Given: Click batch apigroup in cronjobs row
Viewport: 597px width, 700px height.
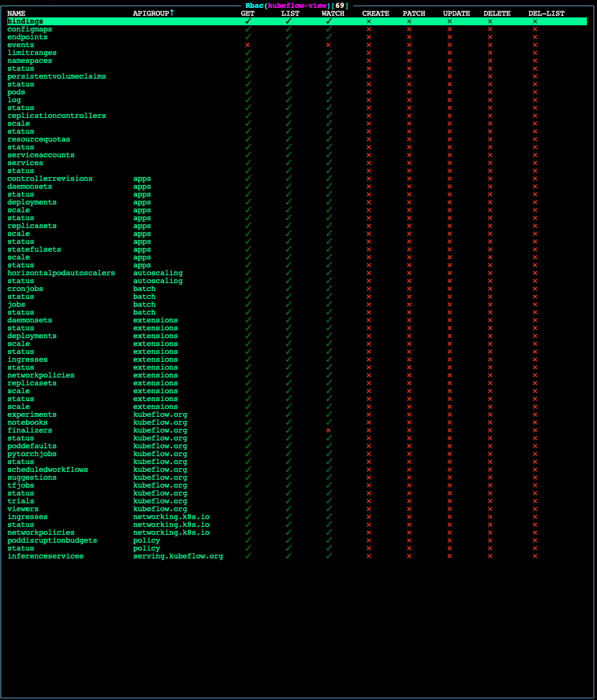Looking at the screenshot, I should [x=144, y=289].
